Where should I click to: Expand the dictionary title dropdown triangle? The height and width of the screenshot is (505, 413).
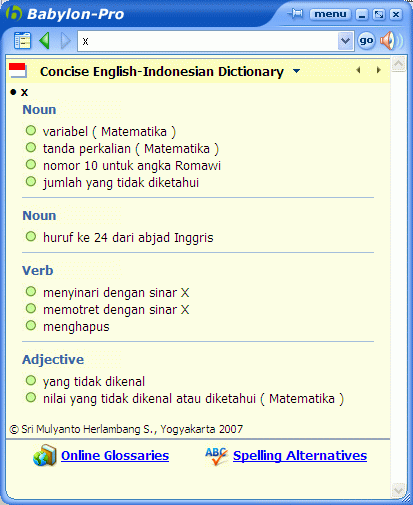click(296, 71)
